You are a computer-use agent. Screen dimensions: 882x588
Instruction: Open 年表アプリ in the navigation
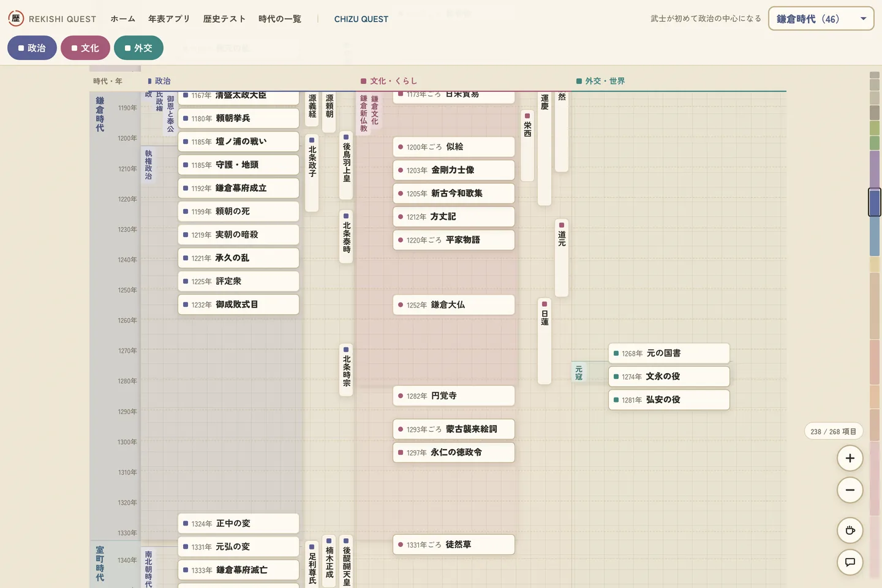click(169, 19)
